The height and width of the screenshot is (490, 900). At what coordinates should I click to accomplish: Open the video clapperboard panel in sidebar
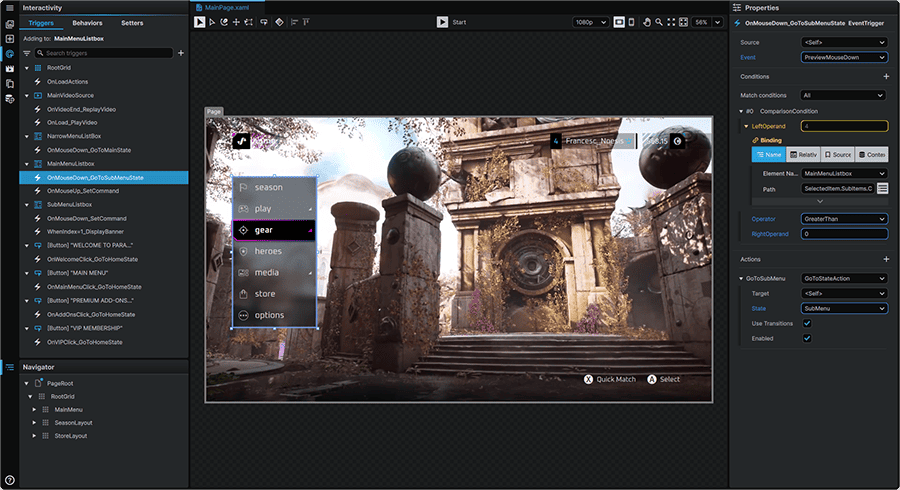[10, 69]
